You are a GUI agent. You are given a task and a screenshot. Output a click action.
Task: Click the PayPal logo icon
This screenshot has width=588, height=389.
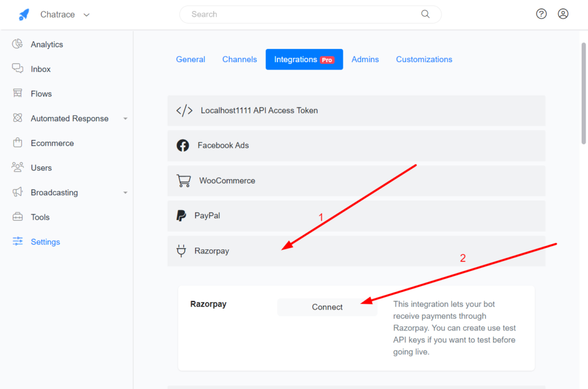coord(181,215)
